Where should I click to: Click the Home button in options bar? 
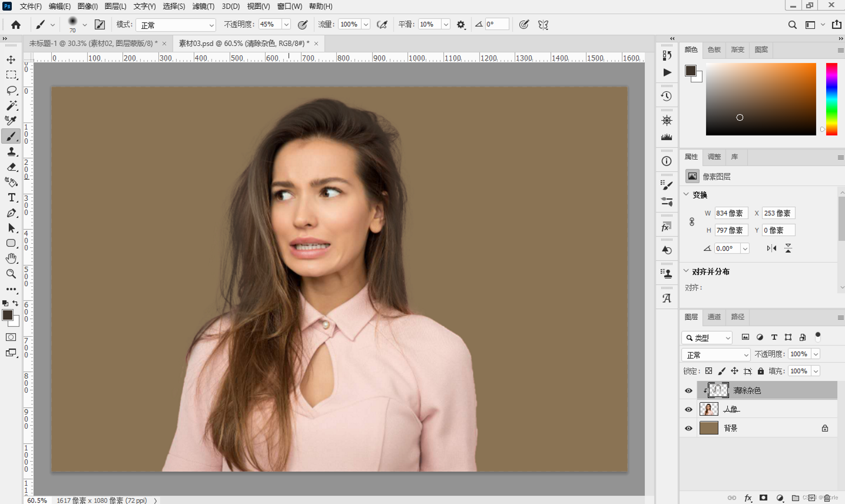[x=16, y=24]
